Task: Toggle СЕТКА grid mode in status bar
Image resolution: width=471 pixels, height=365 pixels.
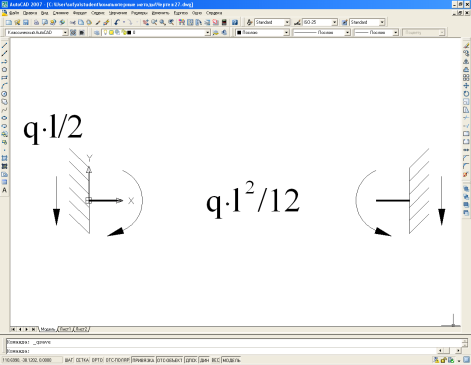Action: pos(82,360)
